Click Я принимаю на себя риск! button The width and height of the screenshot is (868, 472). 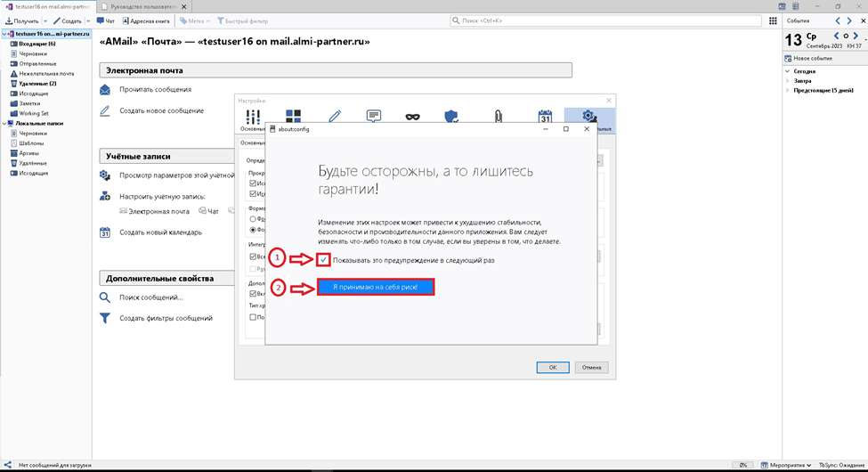(x=376, y=287)
